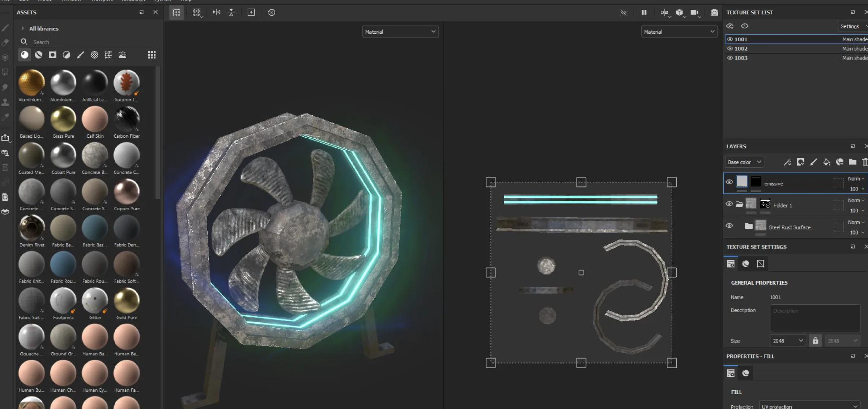The image size is (868, 409).
Task: Open the material tab icon in Properties Fill
Action: coord(746,373)
